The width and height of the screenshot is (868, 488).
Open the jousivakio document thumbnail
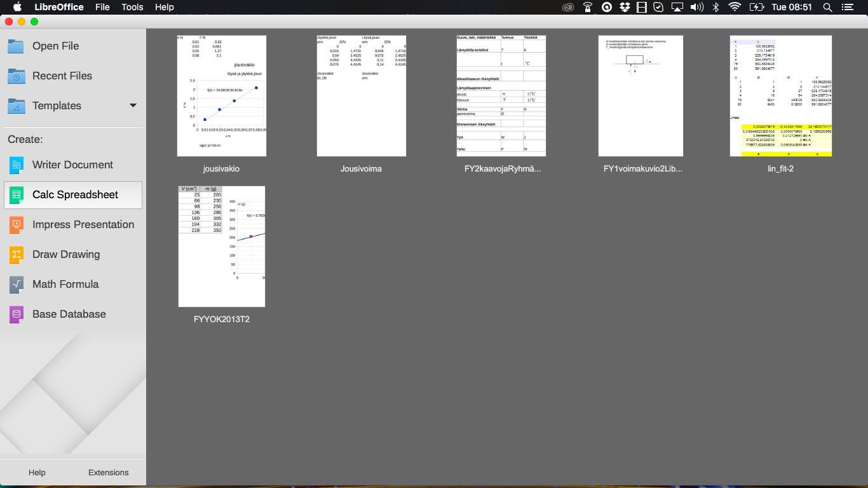pyautogui.click(x=222, y=96)
